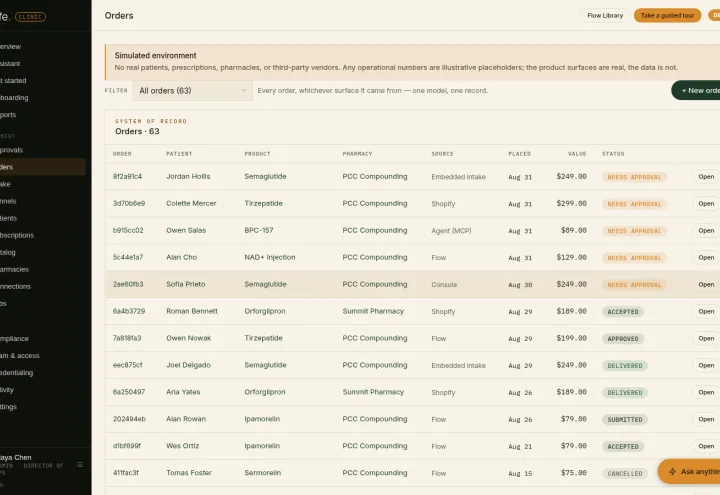Open Patients in the sidebar
The image size is (720, 495).
(42, 218)
